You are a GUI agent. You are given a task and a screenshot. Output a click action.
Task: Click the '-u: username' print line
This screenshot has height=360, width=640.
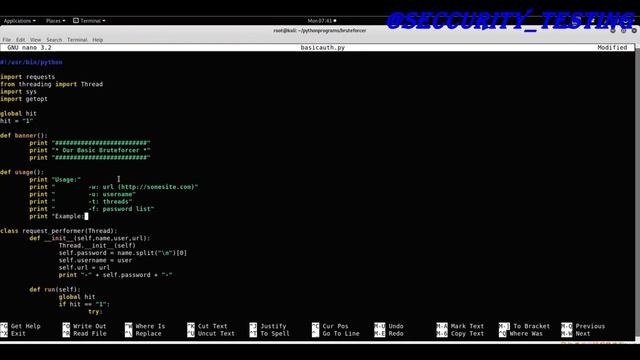point(82,194)
